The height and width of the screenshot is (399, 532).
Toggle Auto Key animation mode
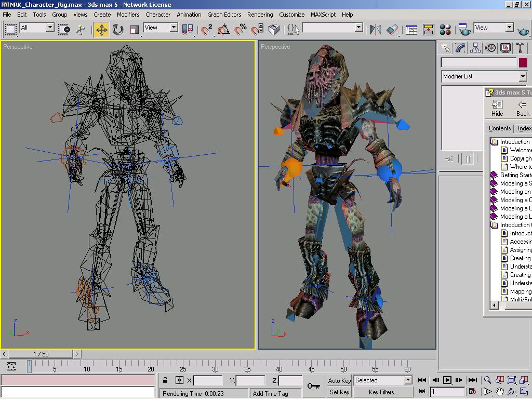[339, 381]
